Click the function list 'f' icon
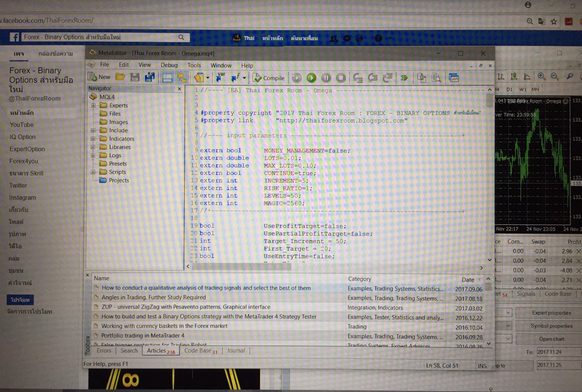582x392 pixels. pyautogui.click(x=236, y=77)
